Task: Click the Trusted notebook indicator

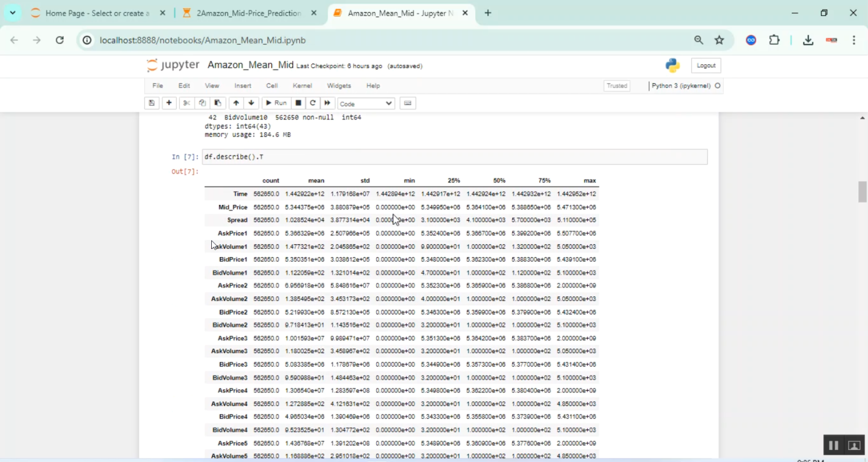Action: tap(617, 86)
